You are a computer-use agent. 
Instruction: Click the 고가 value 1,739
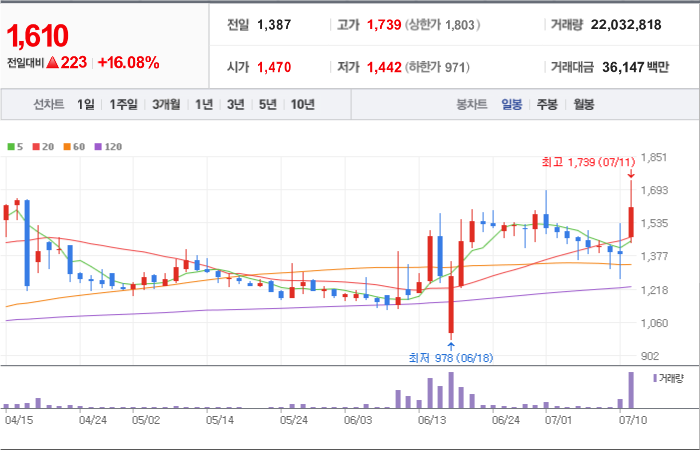click(384, 25)
